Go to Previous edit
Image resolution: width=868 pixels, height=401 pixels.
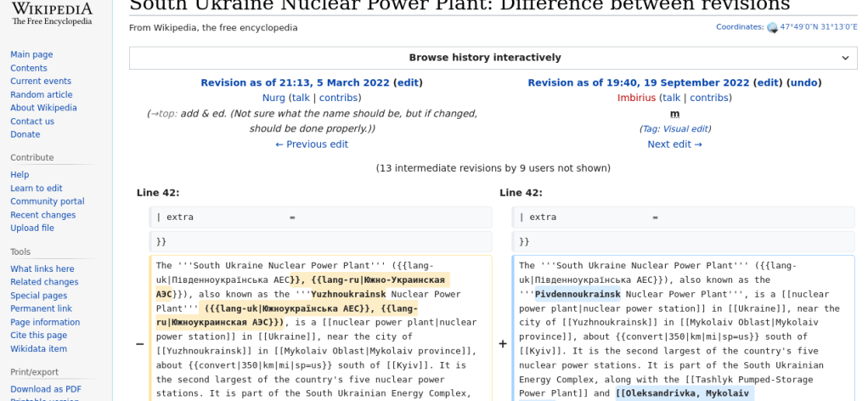tap(312, 144)
